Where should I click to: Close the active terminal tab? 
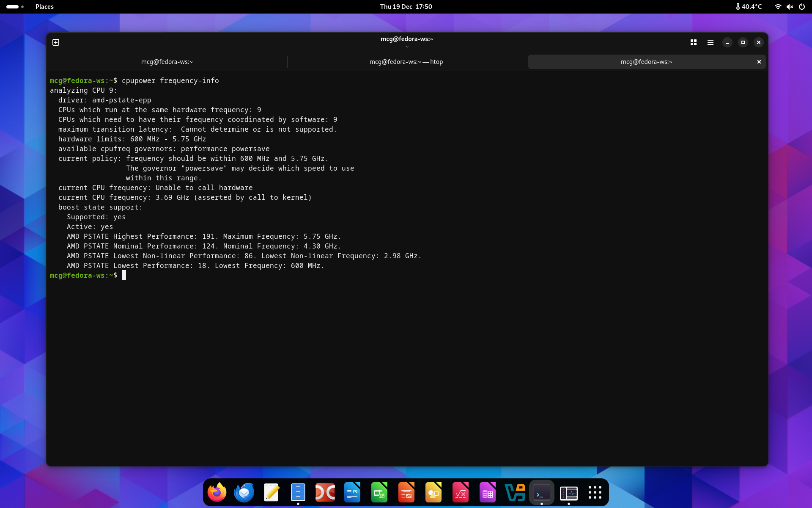pos(759,62)
